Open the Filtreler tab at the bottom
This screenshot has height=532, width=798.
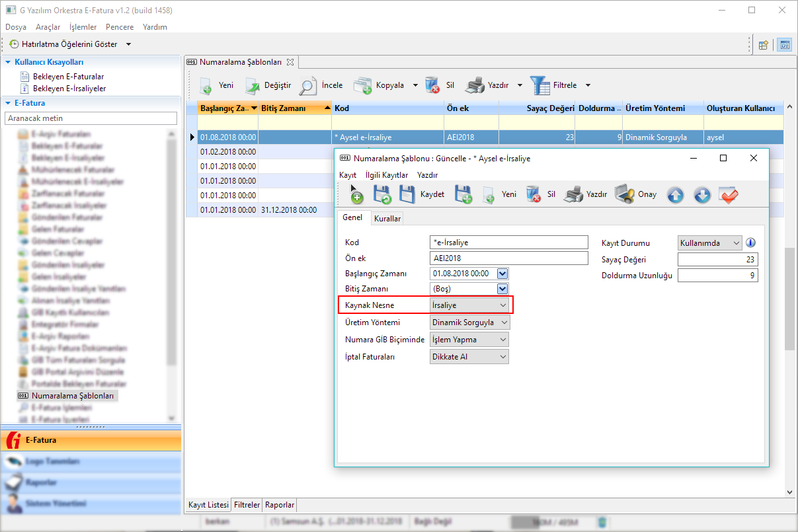coord(246,505)
